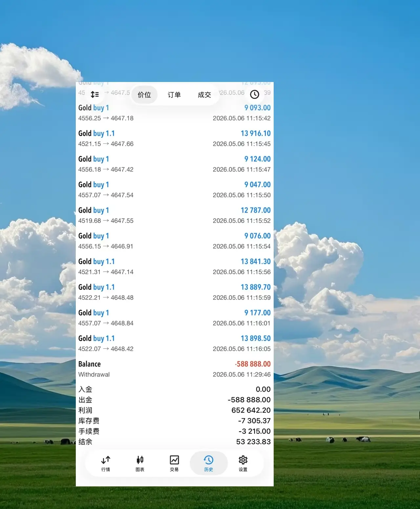Screen dimensions: 420x509
Task: Tap the price range 4519.68 → 4647.55
Action: [106, 221]
